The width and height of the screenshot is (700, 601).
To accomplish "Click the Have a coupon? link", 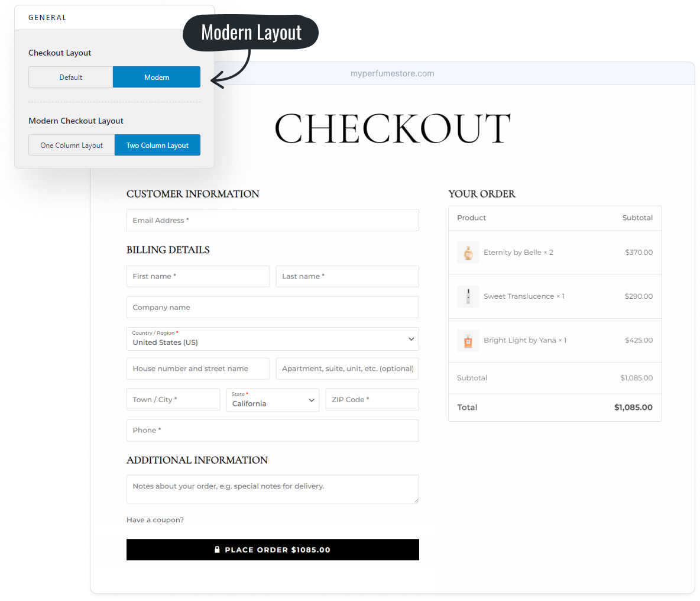I will pos(155,520).
